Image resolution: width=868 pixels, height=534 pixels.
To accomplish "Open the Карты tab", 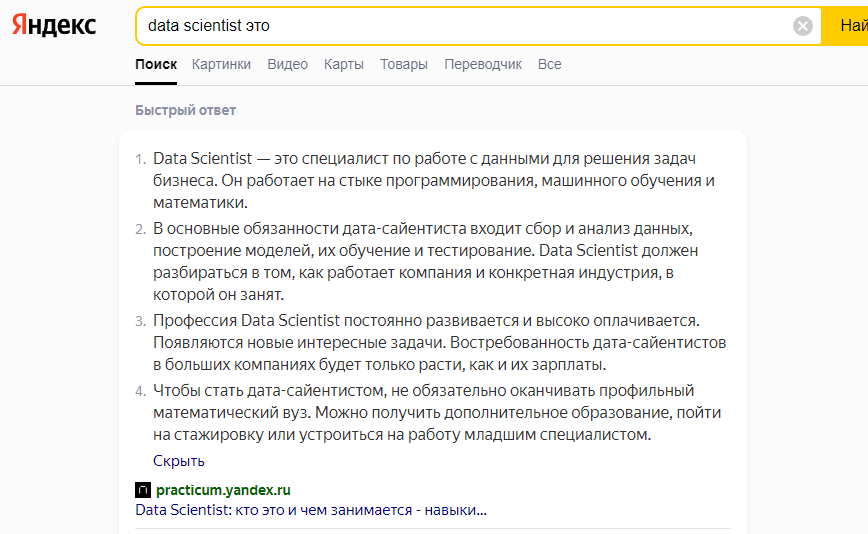I will (344, 64).
